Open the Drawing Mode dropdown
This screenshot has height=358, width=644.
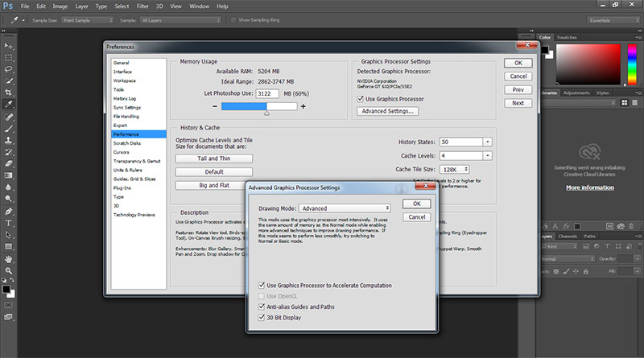click(x=345, y=208)
